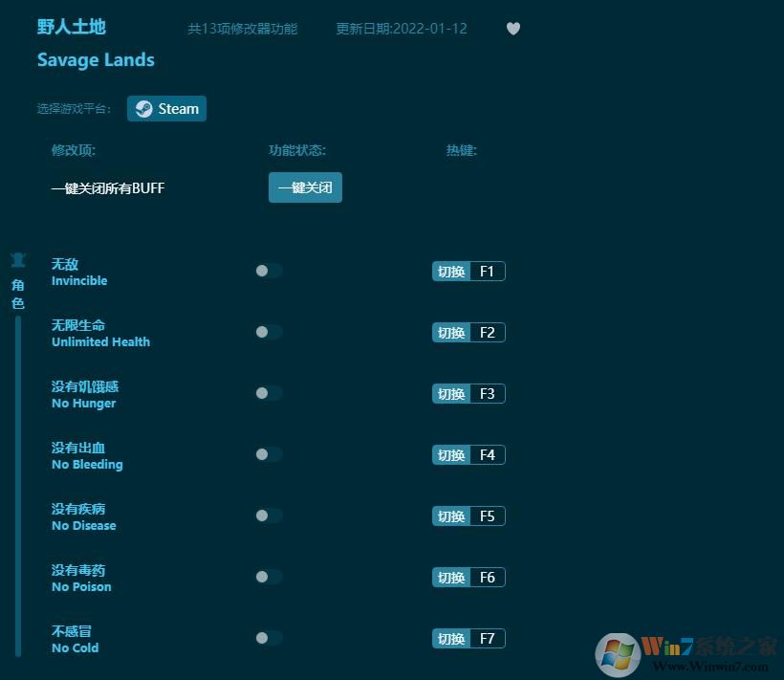Click the Steam logo on the platform button

145,108
